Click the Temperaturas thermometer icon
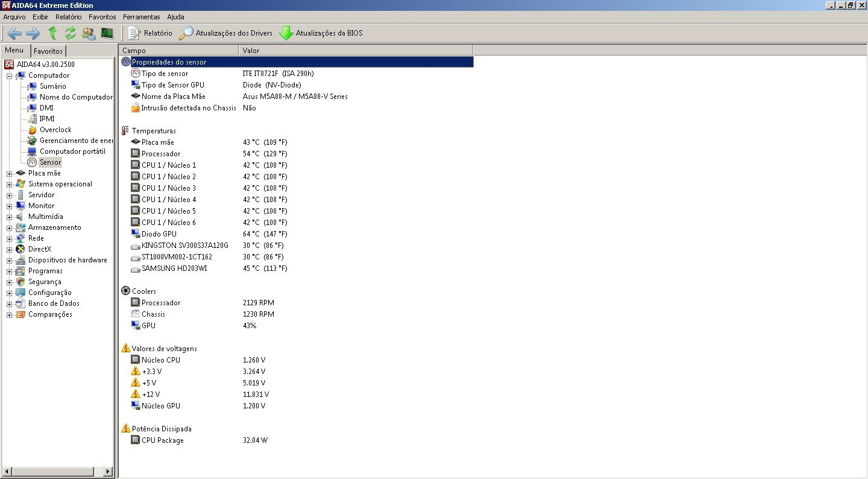868x479 pixels. [x=125, y=131]
